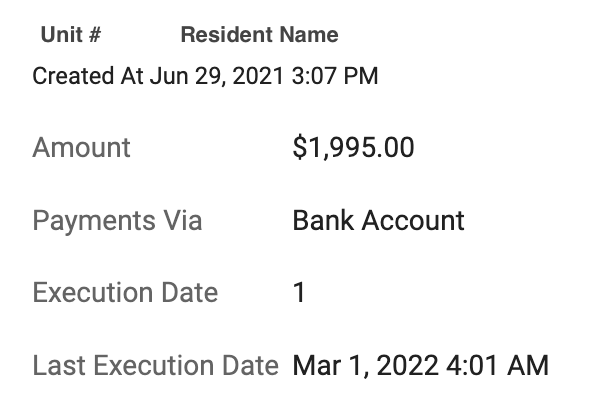Screen dimensions: 602x412
Task: Click the Execution Date label beside value 1
Action: click(x=125, y=293)
